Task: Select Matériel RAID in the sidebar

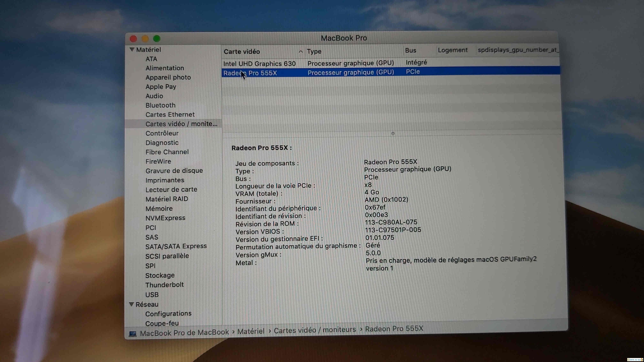Action: tap(167, 199)
